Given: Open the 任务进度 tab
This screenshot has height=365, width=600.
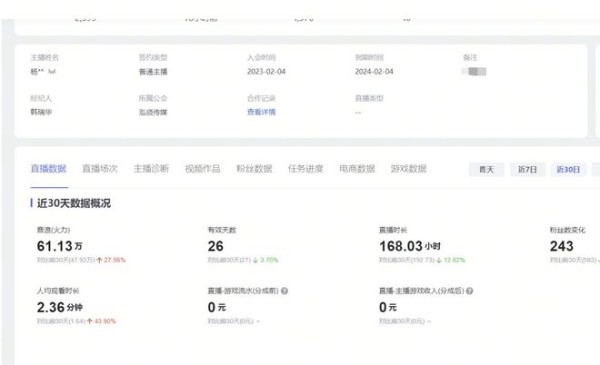Looking at the screenshot, I should click(305, 169).
